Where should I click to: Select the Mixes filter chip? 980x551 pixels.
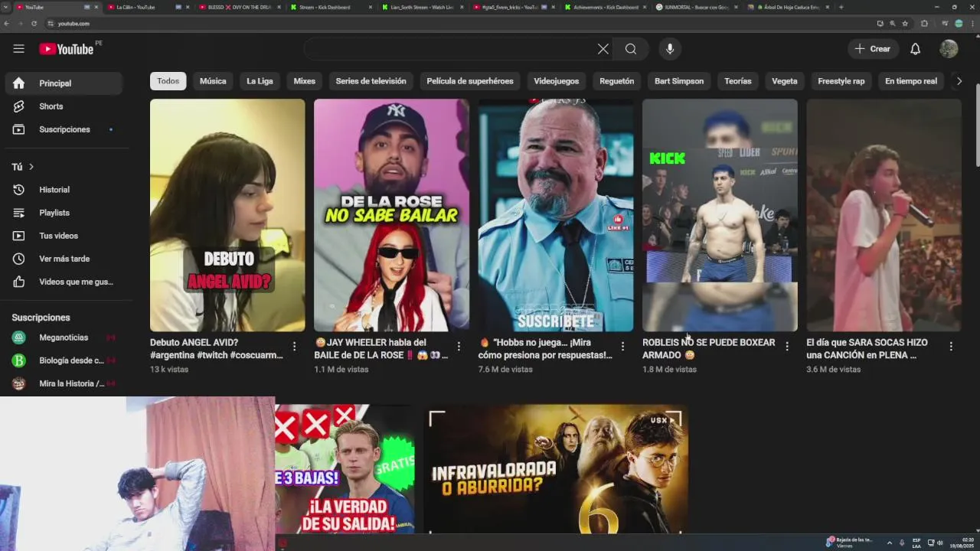click(x=304, y=81)
